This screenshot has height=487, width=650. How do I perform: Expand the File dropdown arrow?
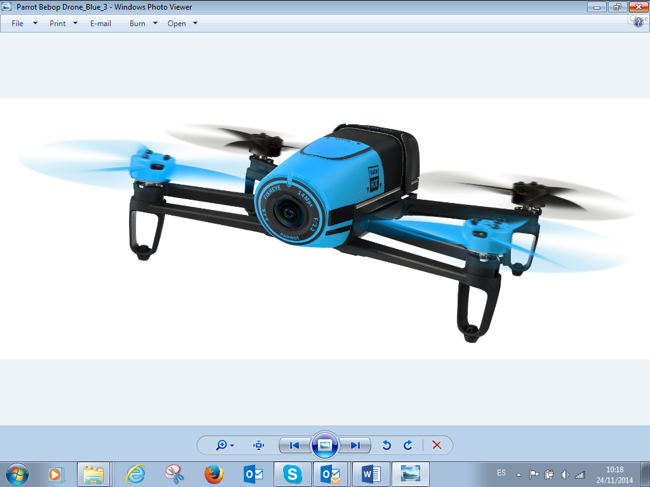click(35, 23)
